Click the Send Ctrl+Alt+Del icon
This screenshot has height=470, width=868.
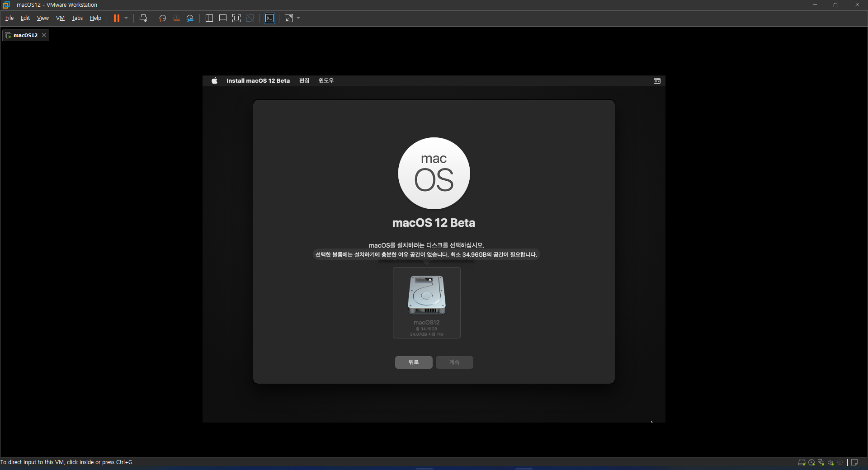tap(143, 18)
